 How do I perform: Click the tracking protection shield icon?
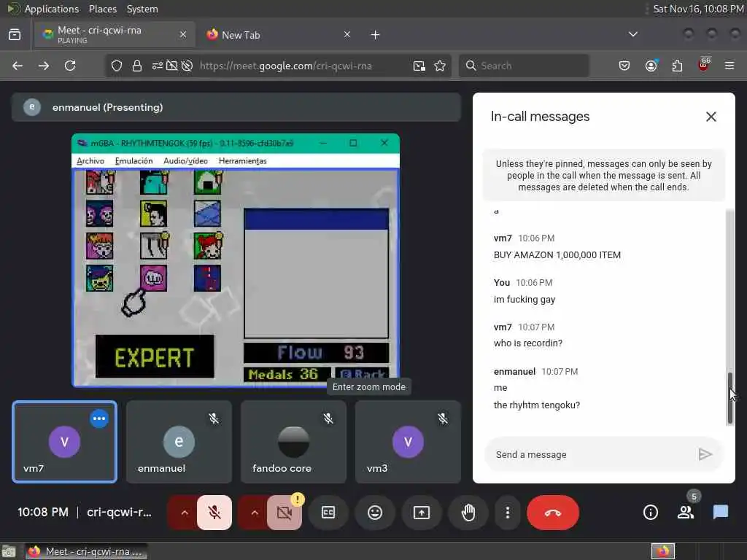[x=117, y=66]
